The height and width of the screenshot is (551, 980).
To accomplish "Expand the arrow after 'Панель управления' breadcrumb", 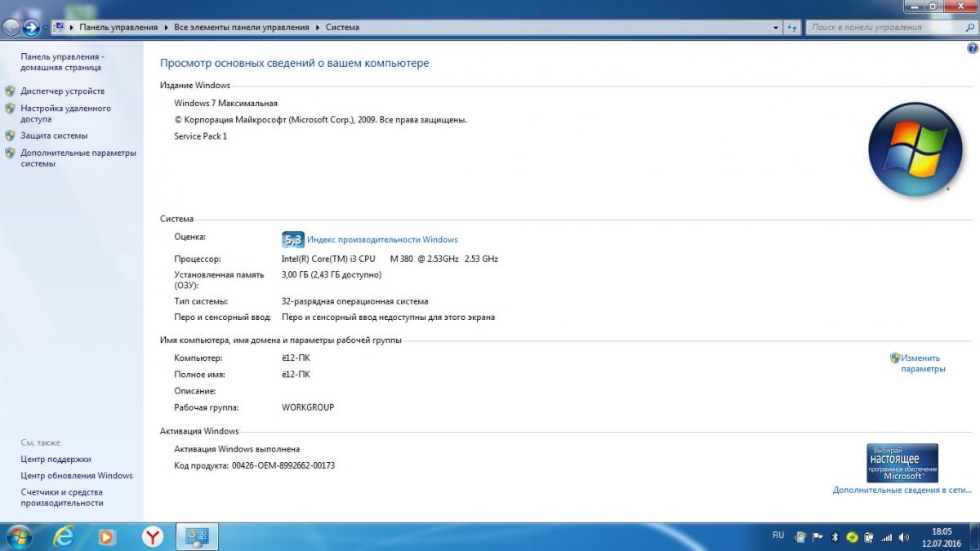I will click(x=166, y=27).
